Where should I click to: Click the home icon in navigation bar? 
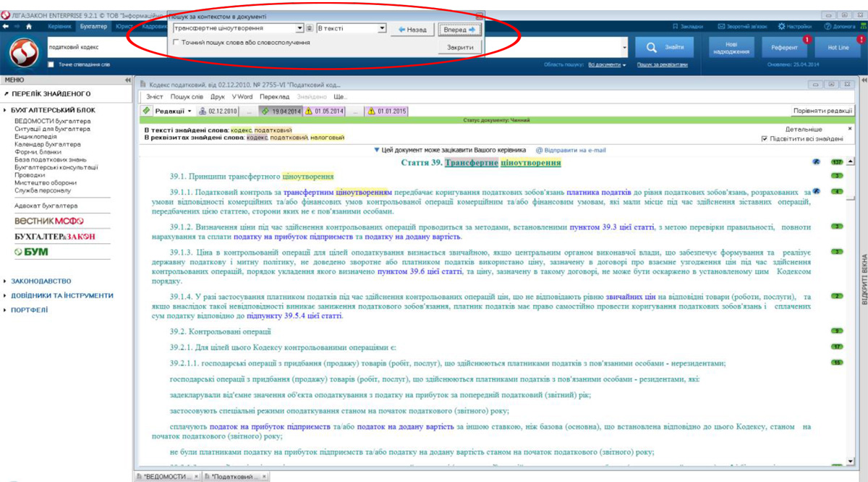coord(29,26)
